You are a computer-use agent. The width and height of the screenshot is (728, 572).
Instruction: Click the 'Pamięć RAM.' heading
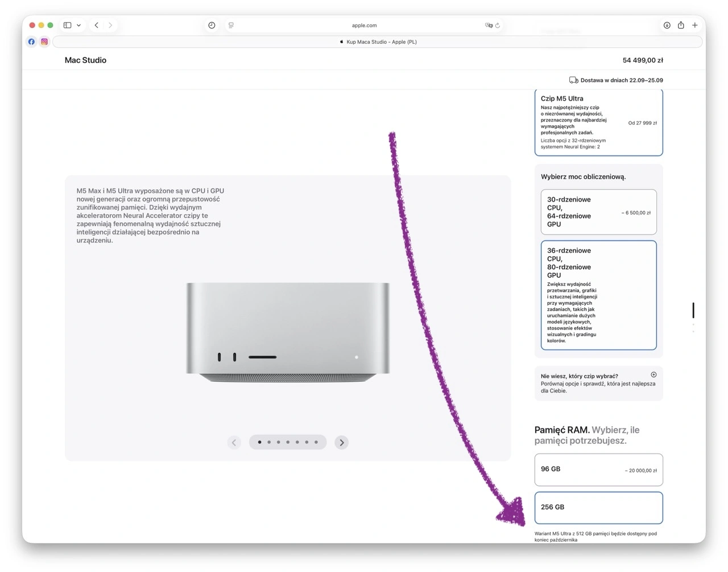(561, 430)
